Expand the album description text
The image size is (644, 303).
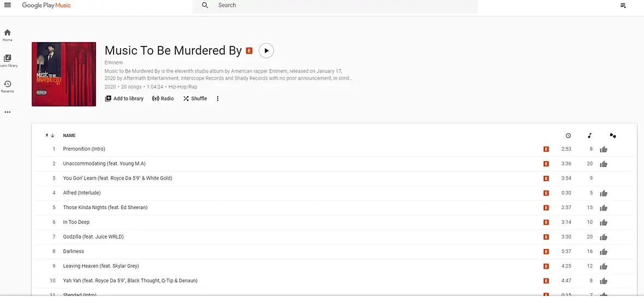(x=228, y=74)
